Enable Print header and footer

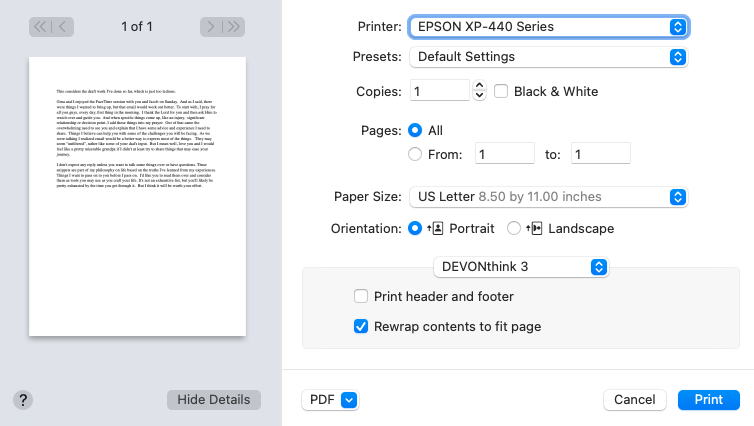tap(361, 296)
